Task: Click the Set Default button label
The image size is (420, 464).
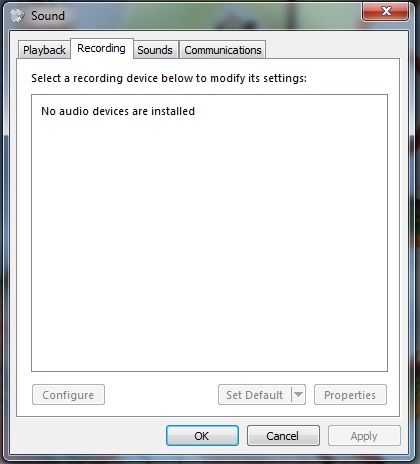Action: pyautogui.click(x=255, y=395)
